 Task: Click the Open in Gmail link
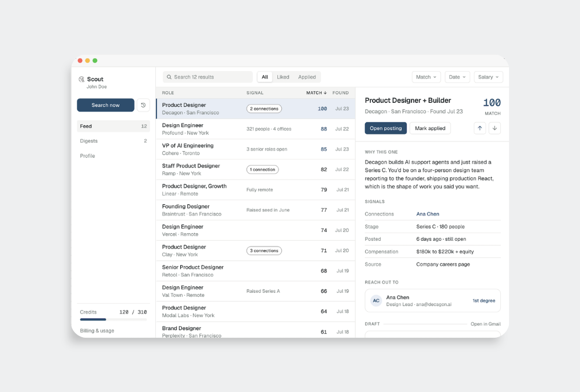(x=485, y=324)
